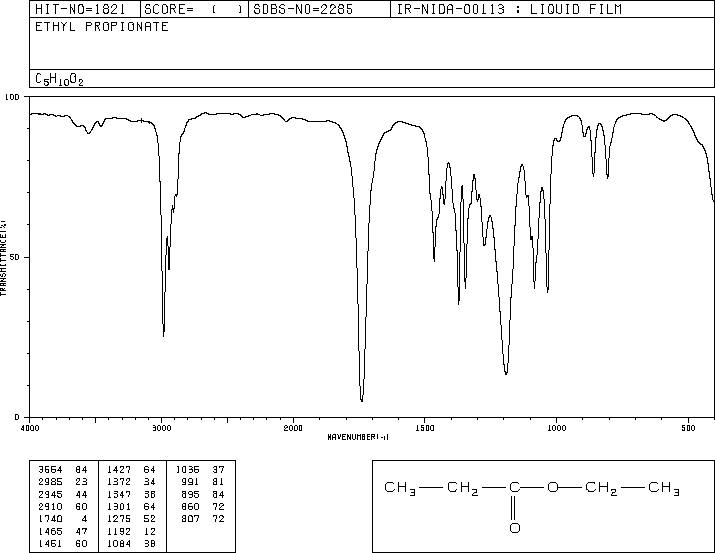The height and width of the screenshot is (553, 715).
Task: Select the molecular formula C5H10O2
Action: click(59, 80)
